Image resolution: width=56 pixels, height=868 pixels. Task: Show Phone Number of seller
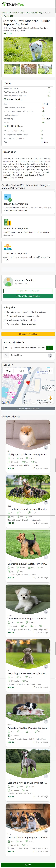[x=28, y=290]
